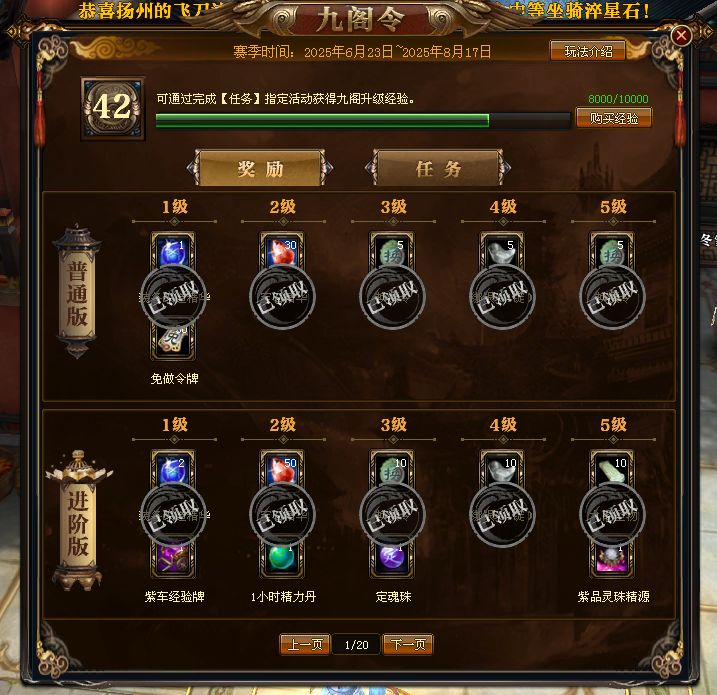717x695 pixels.
Task: Click normal tier 2级 red gem icon
Action: [283, 251]
